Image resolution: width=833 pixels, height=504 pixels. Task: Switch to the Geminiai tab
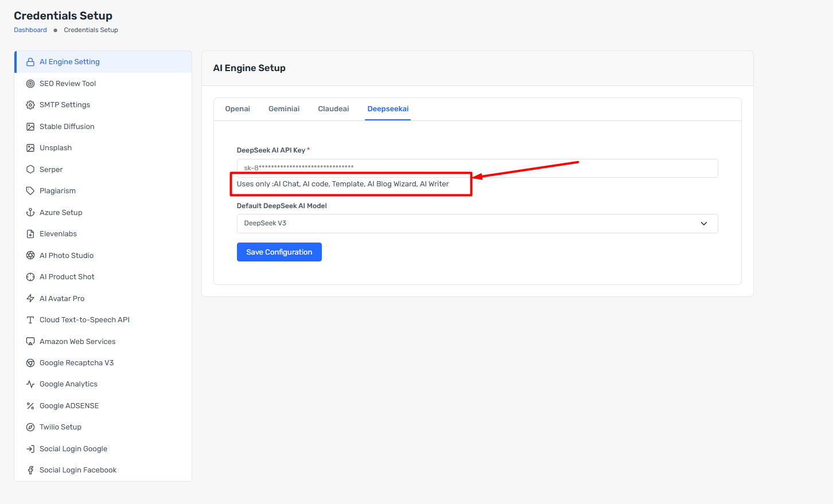point(284,109)
